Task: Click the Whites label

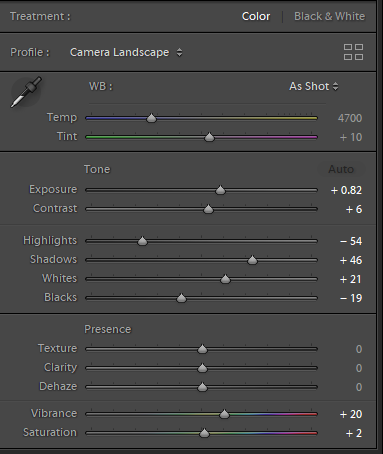Action: point(59,278)
